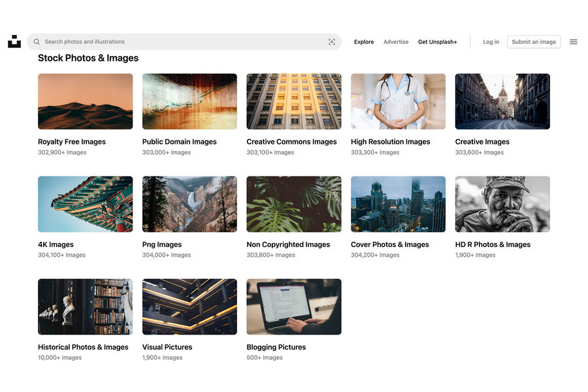Open the Creative Commons Images building thumbnail

click(294, 101)
